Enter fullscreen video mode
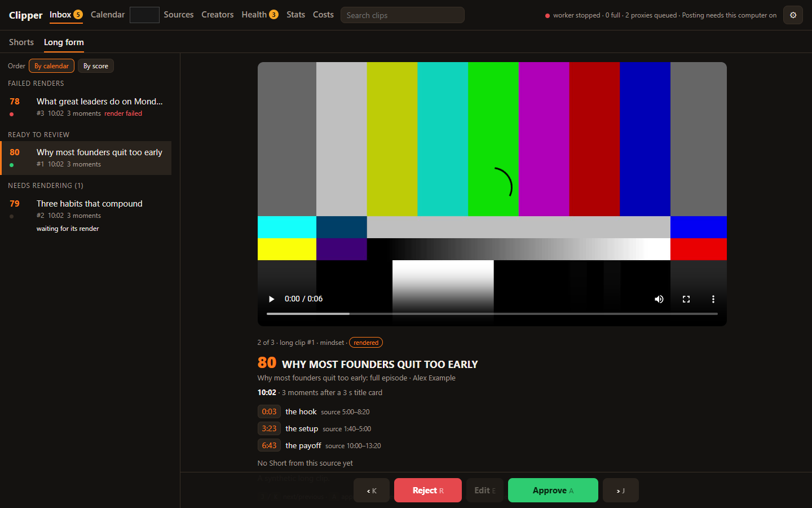 click(686, 299)
